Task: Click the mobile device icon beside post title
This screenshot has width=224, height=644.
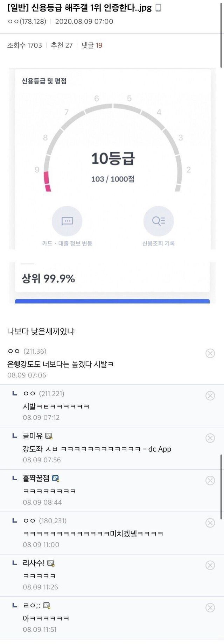Action: (x=158, y=8)
